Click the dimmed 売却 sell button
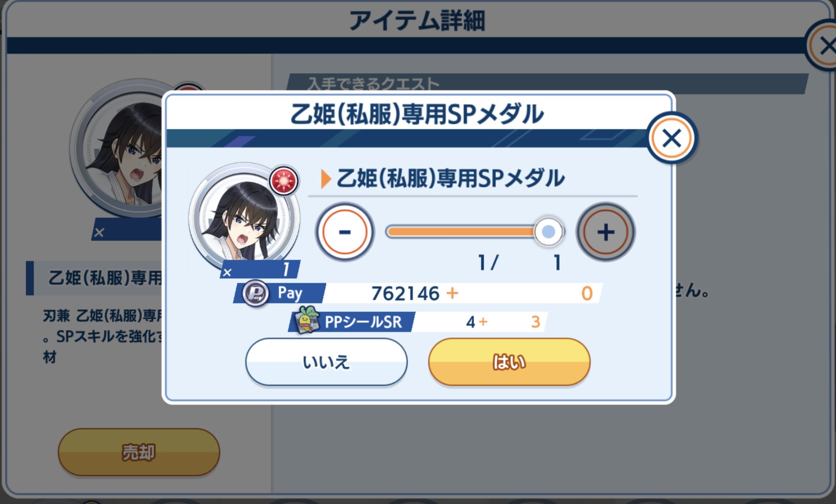836x504 pixels. [x=139, y=452]
